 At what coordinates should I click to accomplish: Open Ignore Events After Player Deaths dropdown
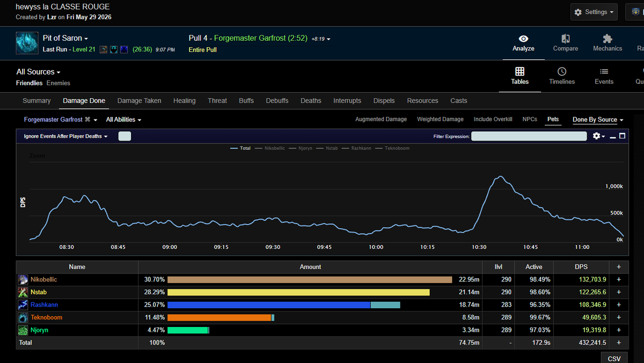point(65,136)
